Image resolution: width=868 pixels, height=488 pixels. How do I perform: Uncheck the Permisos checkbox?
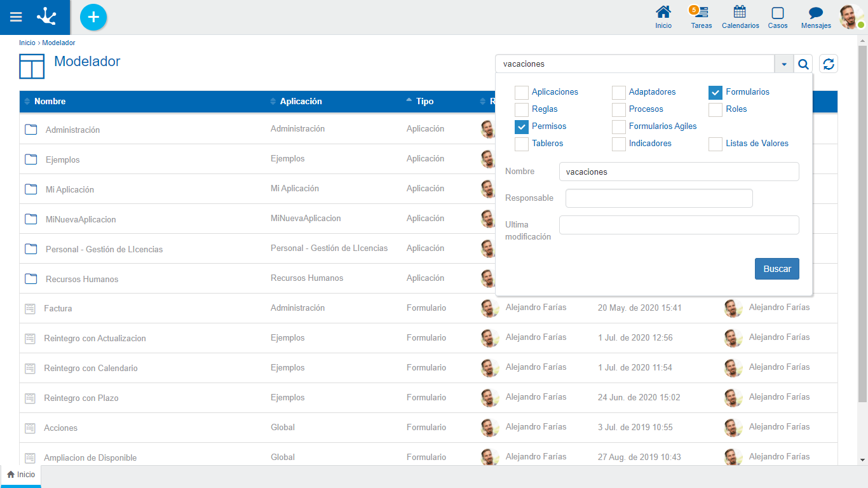pyautogui.click(x=522, y=126)
